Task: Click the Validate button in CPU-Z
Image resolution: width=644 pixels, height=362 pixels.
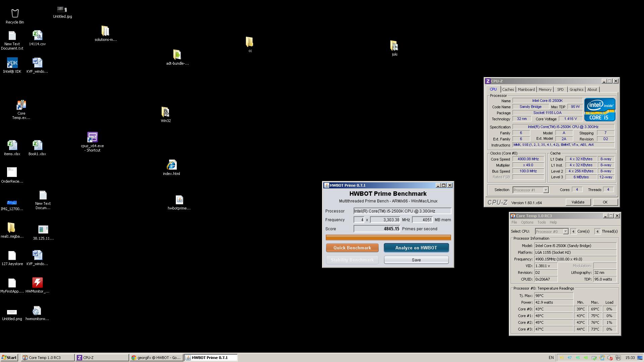Action: click(x=578, y=202)
